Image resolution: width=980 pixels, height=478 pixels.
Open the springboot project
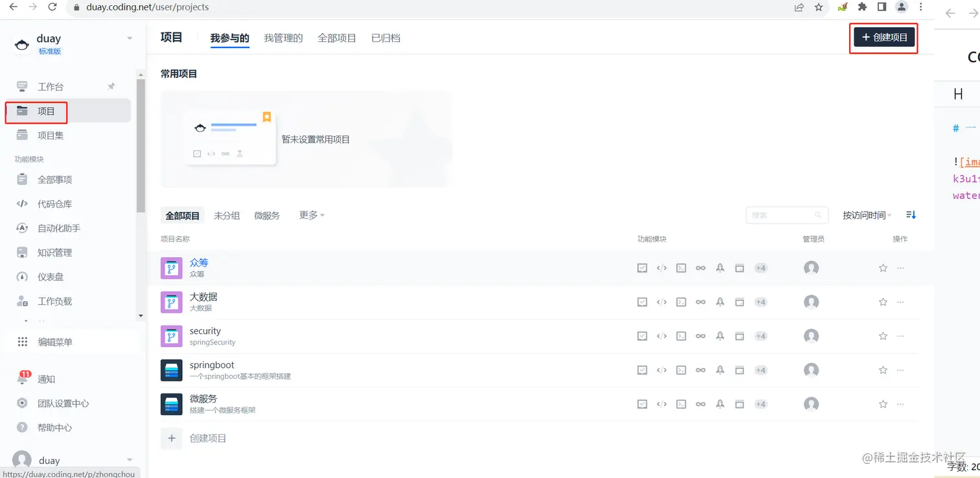[212, 365]
